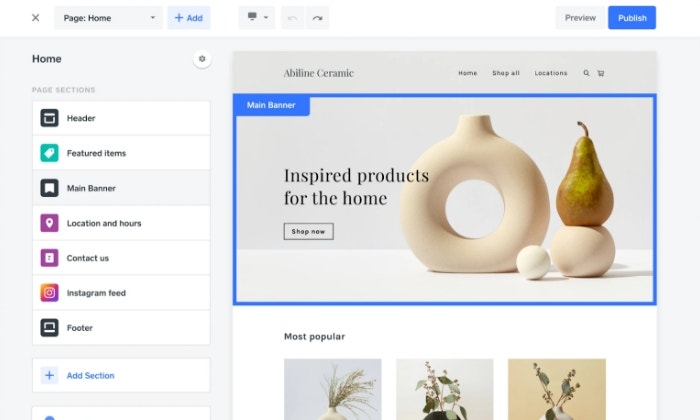Click the Publish button
The width and height of the screenshot is (700, 420).
click(632, 18)
